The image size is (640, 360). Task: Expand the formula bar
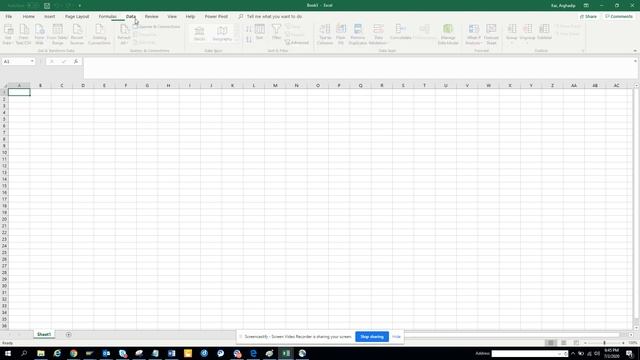point(635,61)
